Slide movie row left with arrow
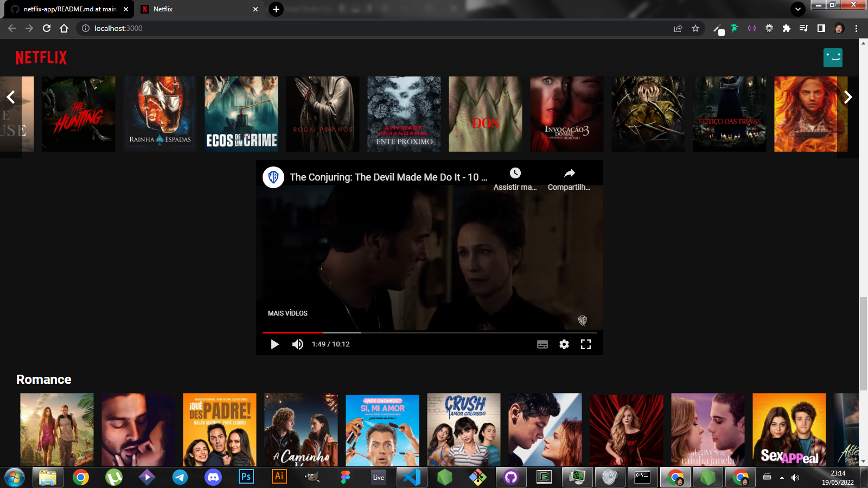The image size is (868, 488). click(11, 97)
